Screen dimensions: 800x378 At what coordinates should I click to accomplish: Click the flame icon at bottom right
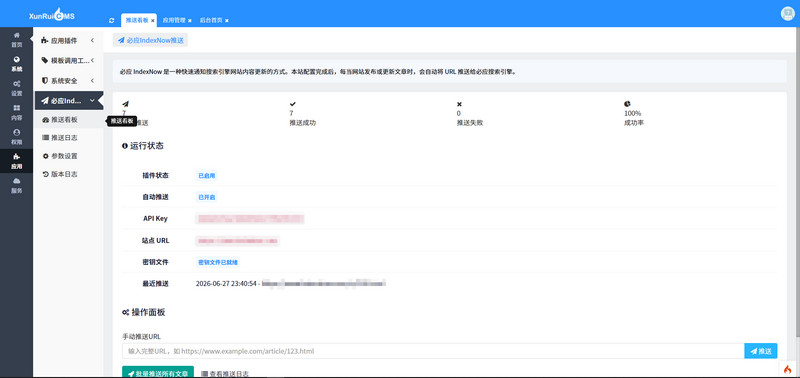click(788, 370)
